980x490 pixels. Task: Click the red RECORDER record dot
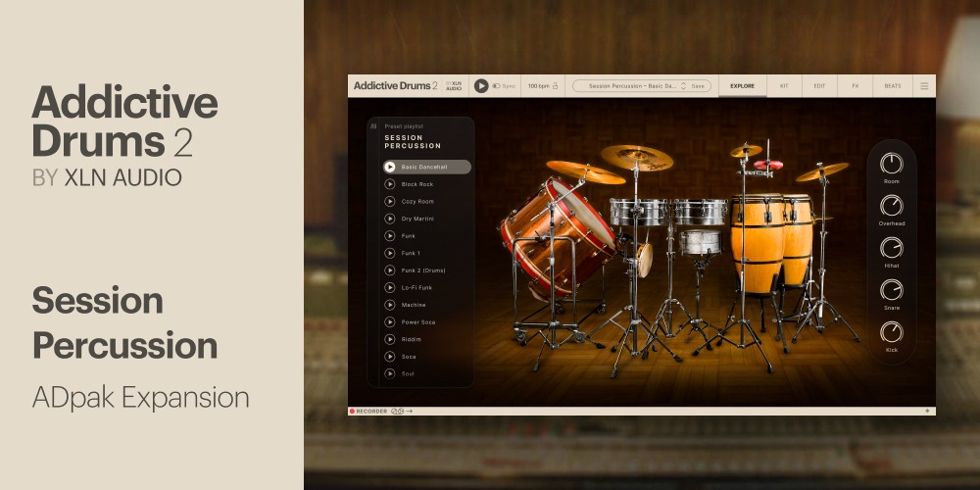(x=352, y=412)
